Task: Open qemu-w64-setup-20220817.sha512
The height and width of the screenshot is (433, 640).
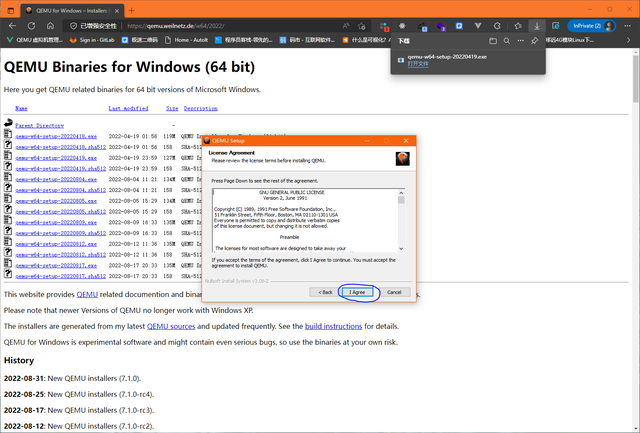Action: coord(60,276)
